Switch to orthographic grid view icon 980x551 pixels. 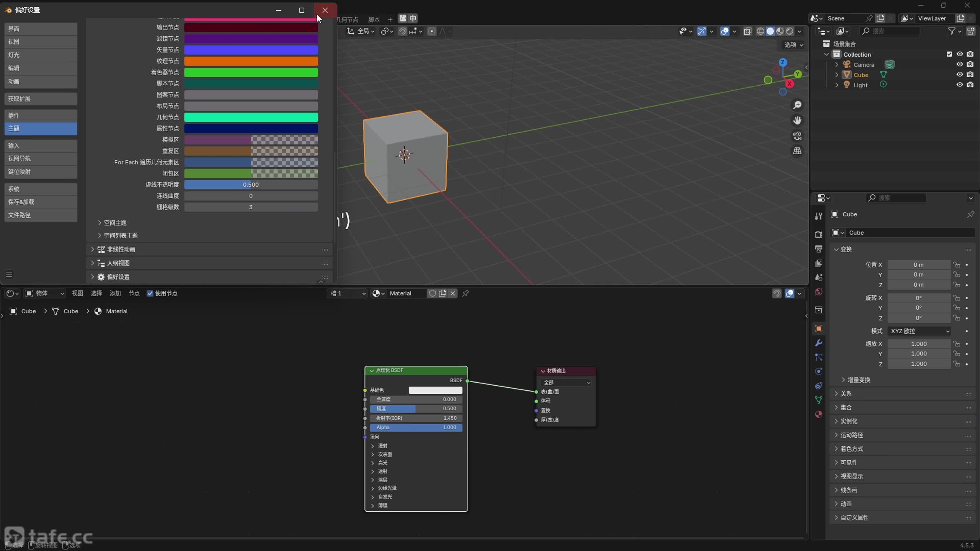coord(797,151)
